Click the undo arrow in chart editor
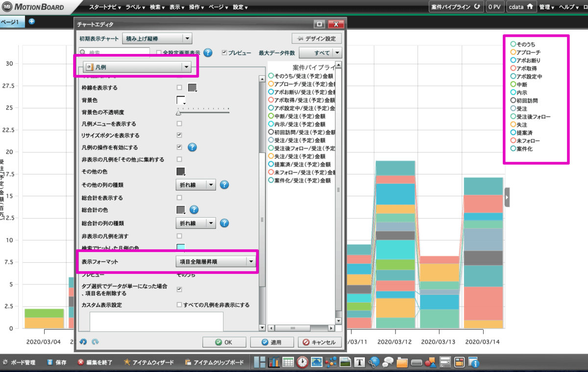The width and height of the screenshot is (588, 372). coord(83,342)
